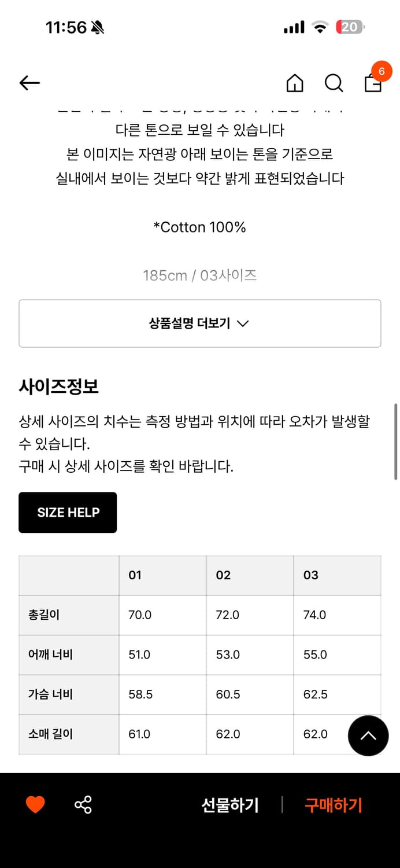Tap 구매하기 to purchase the item

point(332,804)
